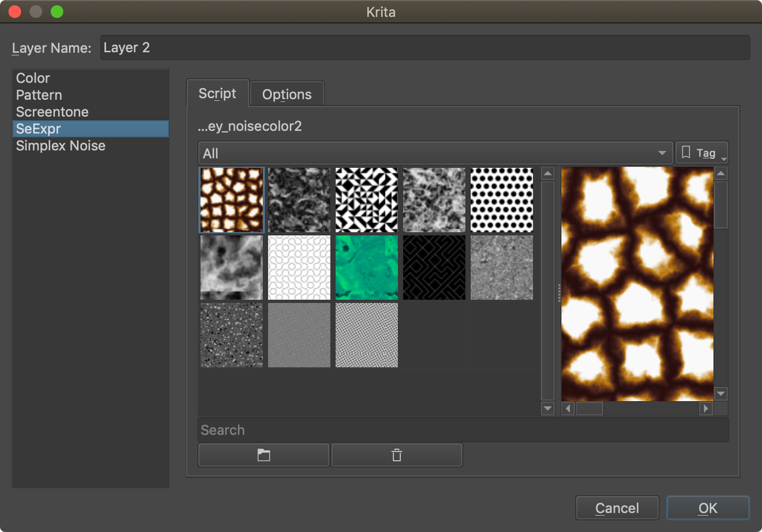Select the Color generator entry
Viewport: 762px width, 532px height.
point(33,78)
